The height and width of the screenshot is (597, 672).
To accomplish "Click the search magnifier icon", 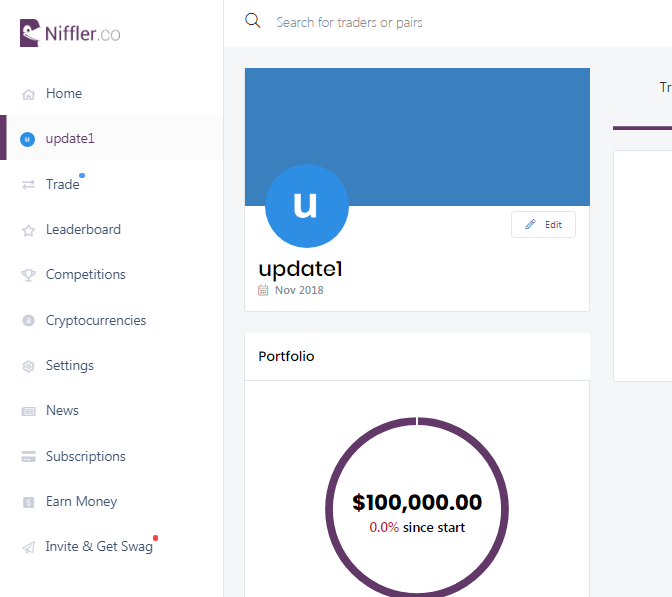I will point(252,21).
